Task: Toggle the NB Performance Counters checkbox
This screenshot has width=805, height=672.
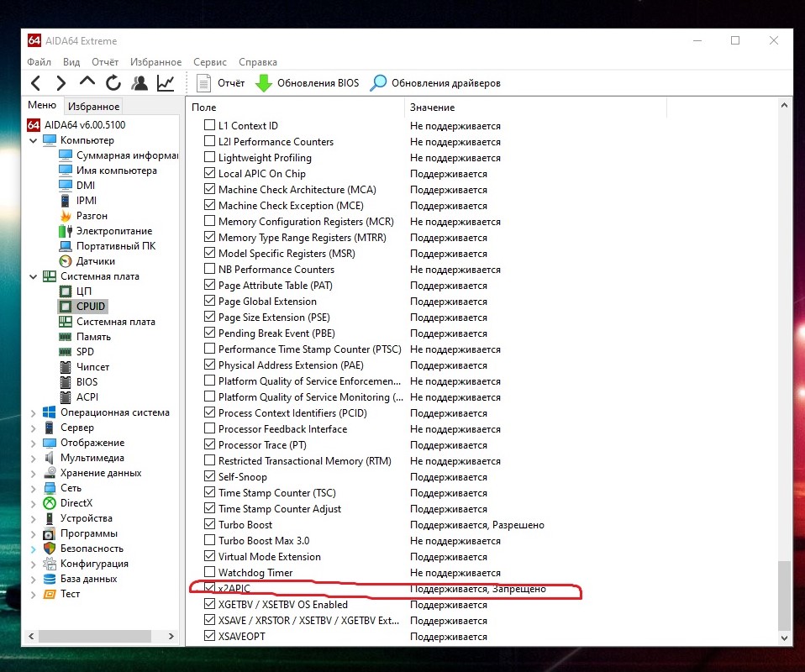Action: coord(209,269)
